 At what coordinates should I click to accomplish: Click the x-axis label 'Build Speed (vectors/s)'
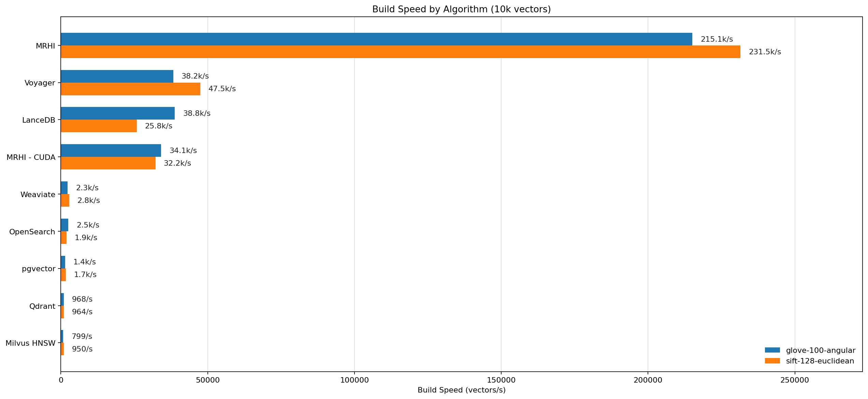pos(462,390)
